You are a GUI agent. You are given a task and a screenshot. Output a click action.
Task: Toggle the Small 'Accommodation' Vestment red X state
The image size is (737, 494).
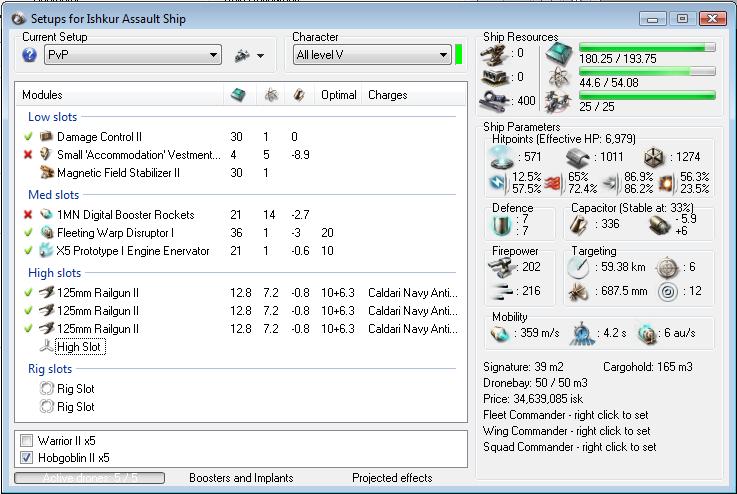click(28, 154)
